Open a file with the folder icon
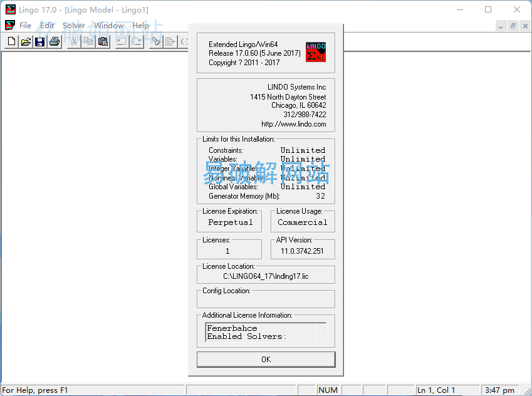The width and height of the screenshot is (532, 396). point(26,42)
